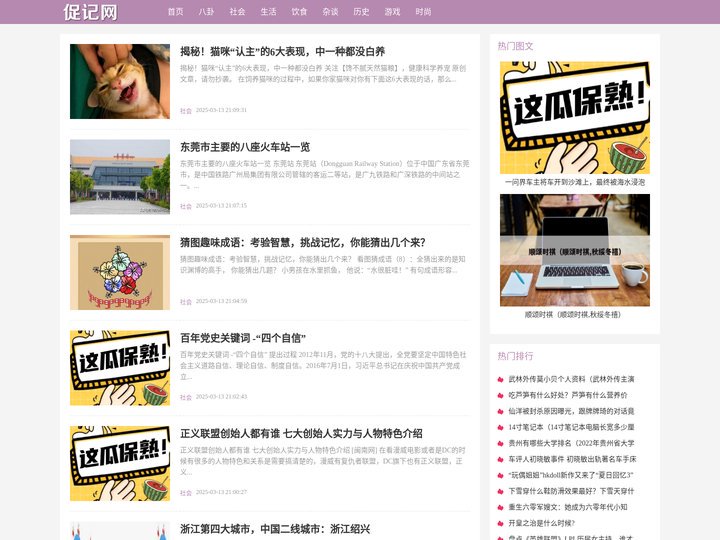Open the 游戏 nav category
Image resolution: width=720 pixels, height=540 pixels.
coord(392,12)
